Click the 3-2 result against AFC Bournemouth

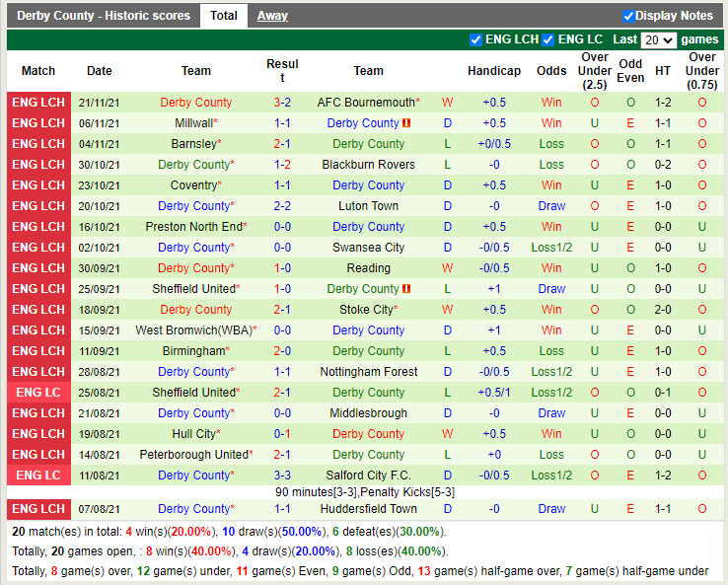282,103
